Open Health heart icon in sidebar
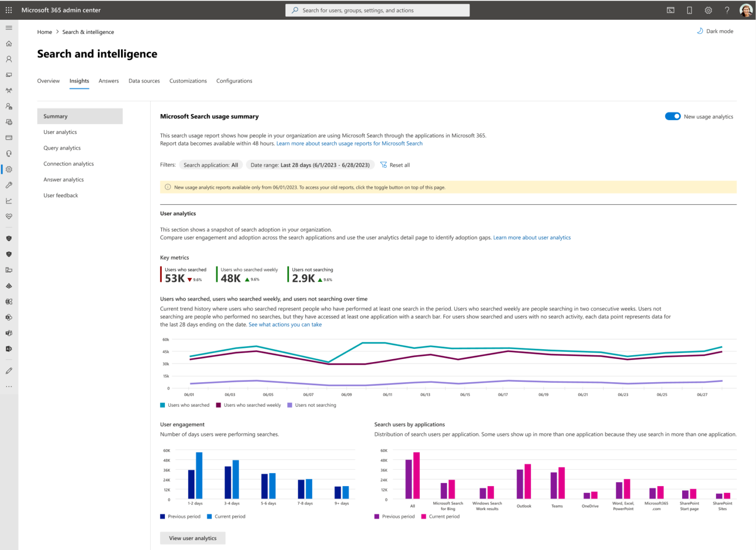756x550 pixels. (9, 216)
